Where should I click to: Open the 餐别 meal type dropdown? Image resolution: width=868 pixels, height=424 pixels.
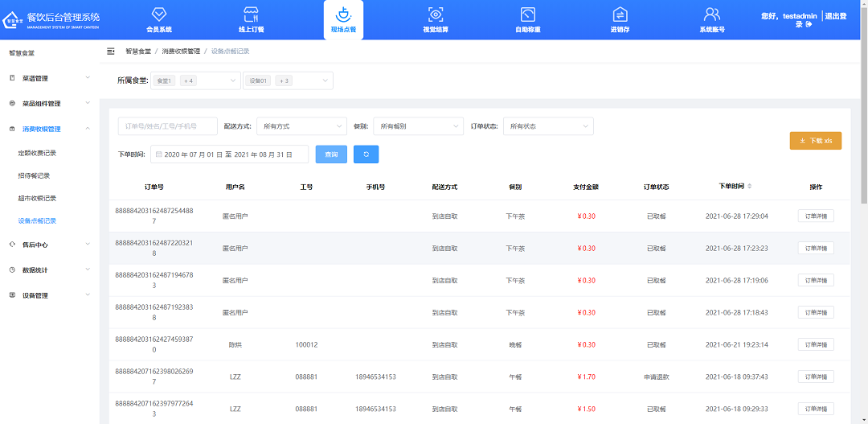[418, 126]
